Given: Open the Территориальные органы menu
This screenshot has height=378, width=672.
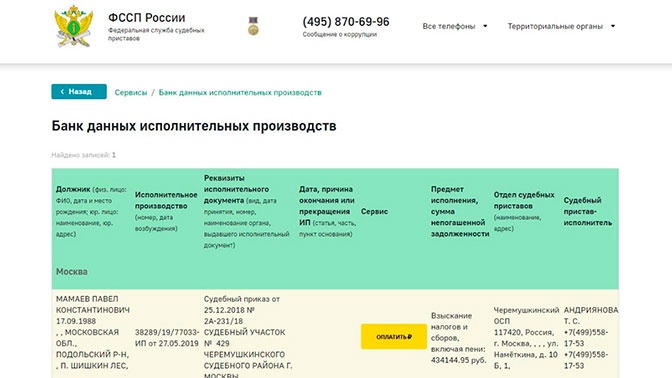Looking at the screenshot, I should pyautogui.click(x=561, y=26).
